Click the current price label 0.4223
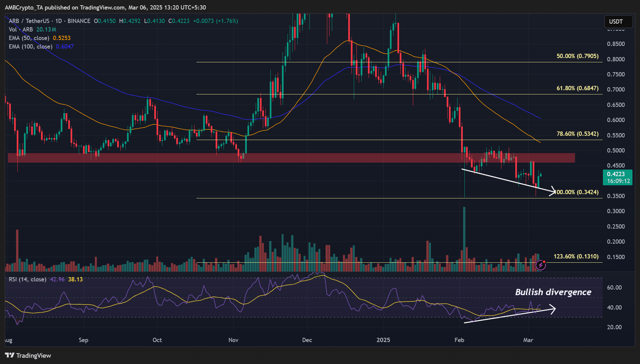Viewport: 640px width, 364px height. coord(618,177)
